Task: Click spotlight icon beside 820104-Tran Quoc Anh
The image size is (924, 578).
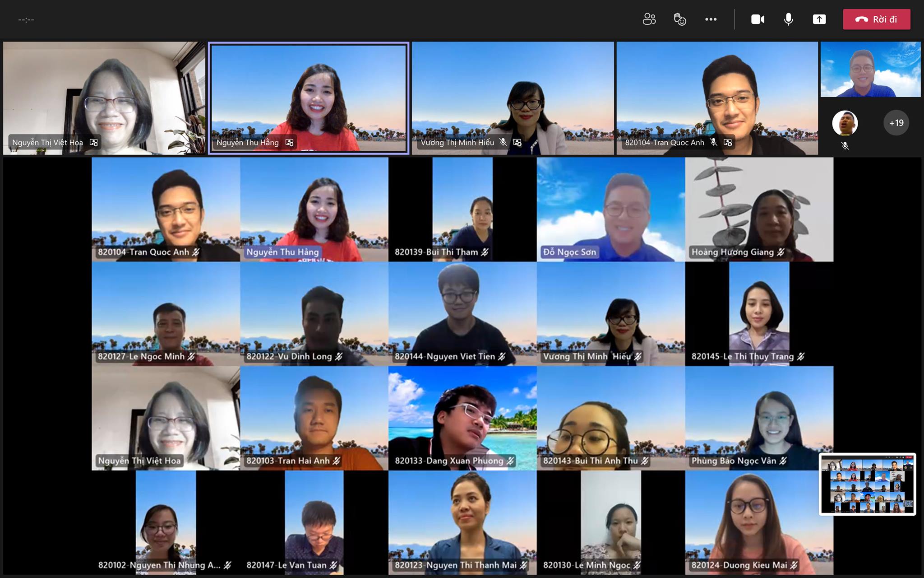Action: coord(728,143)
